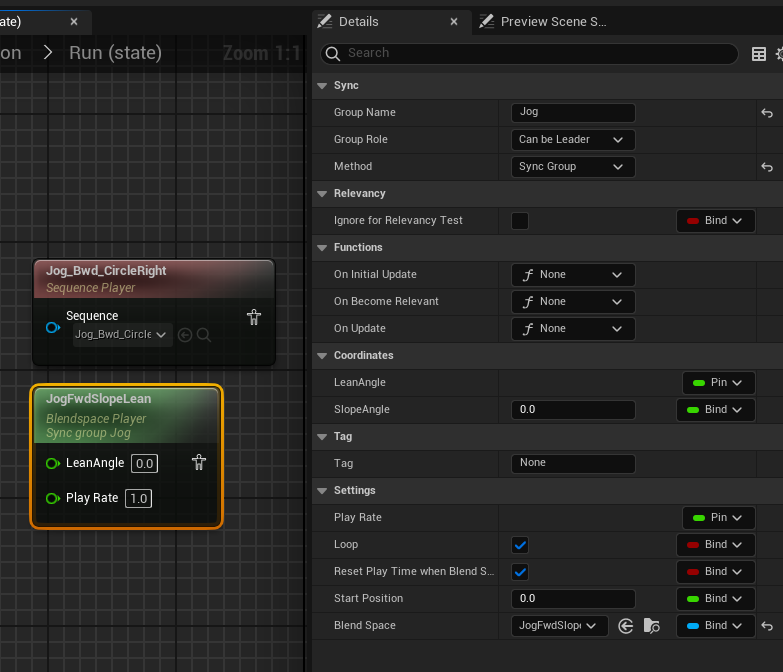This screenshot has height=672, width=783.
Task: Click pose output pin on JogFwdSlopeLean node
Action: [199, 462]
